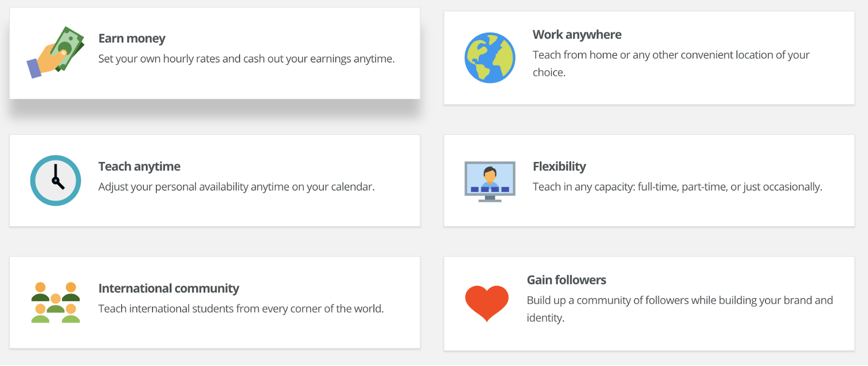Choose the "International community" heading
Image resolution: width=868 pixels, height=366 pixels.
point(168,288)
